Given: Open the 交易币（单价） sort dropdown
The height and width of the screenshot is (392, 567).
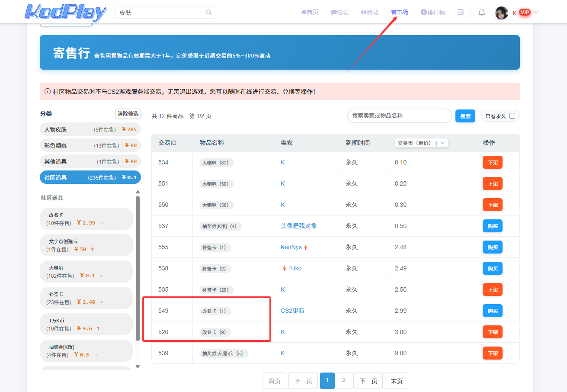Looking at the screenshot, I should tap(421, 143).
